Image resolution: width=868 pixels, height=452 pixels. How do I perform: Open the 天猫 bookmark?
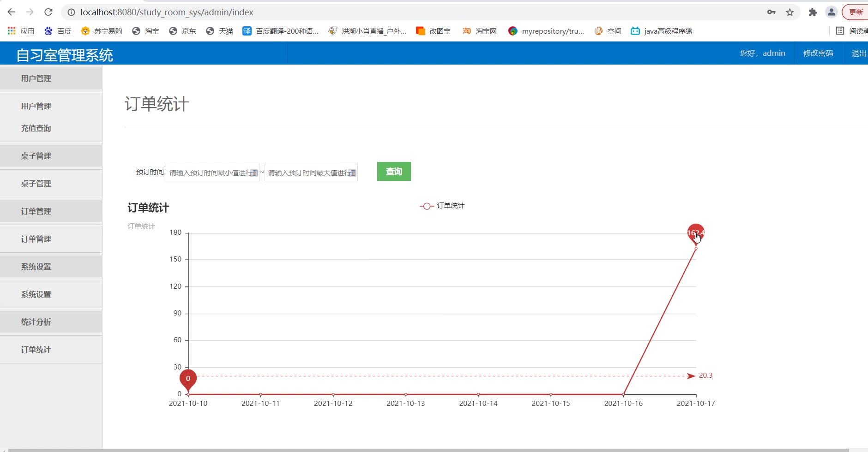pos(219,31)
